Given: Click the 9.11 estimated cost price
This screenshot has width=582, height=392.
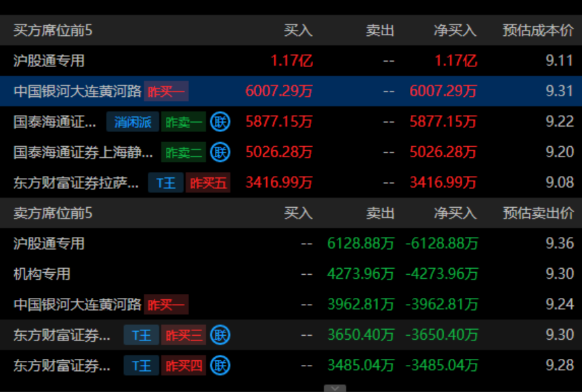Looking at the screenshot, I should click(x=560, y=60).
